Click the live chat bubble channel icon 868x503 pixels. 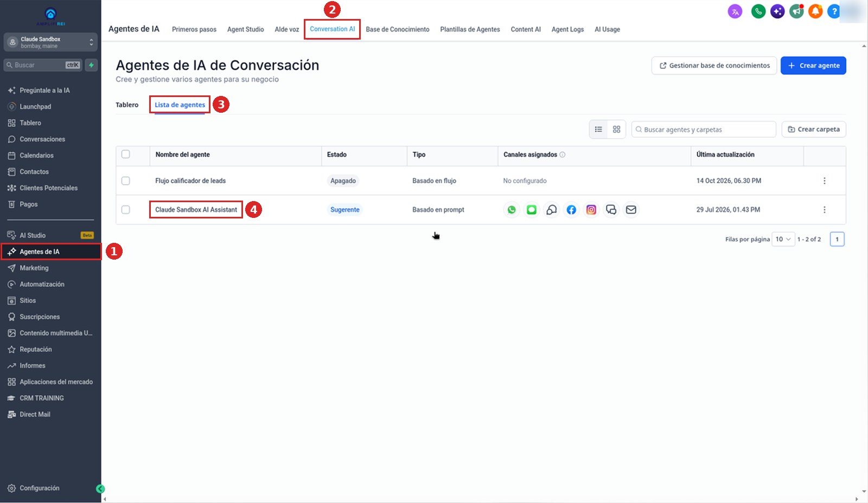coord(551,210)
